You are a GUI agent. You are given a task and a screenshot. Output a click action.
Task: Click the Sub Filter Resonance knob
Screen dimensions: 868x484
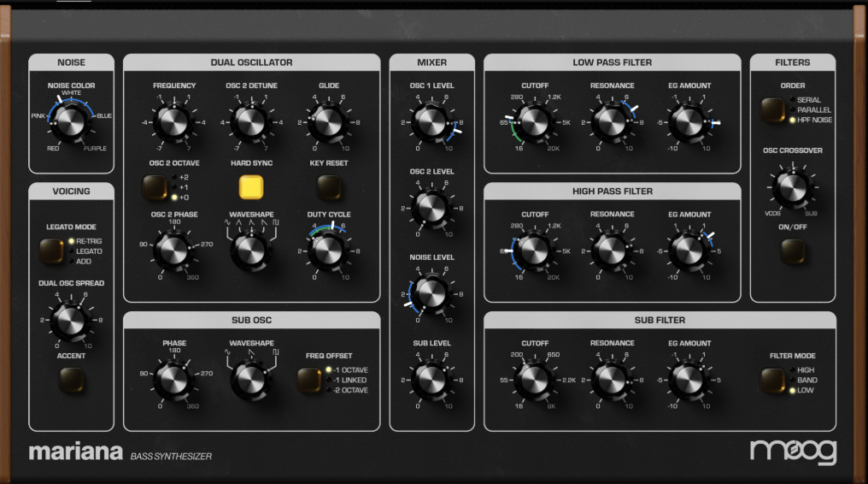pos(612,380)
